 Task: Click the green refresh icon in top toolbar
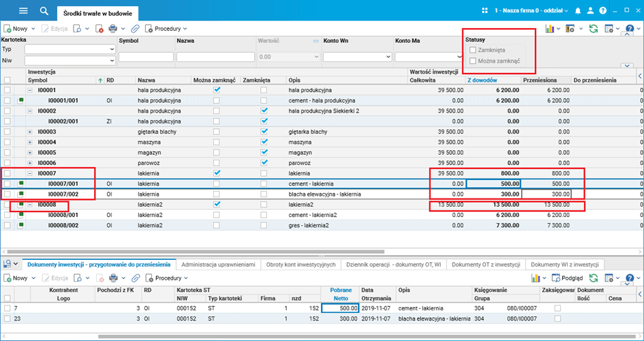(x=594, y=29)
